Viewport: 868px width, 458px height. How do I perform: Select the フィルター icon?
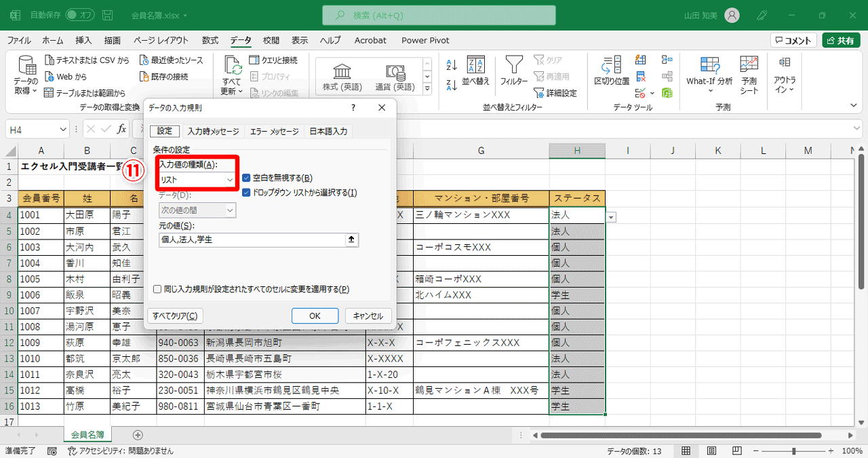pos(513,75)
